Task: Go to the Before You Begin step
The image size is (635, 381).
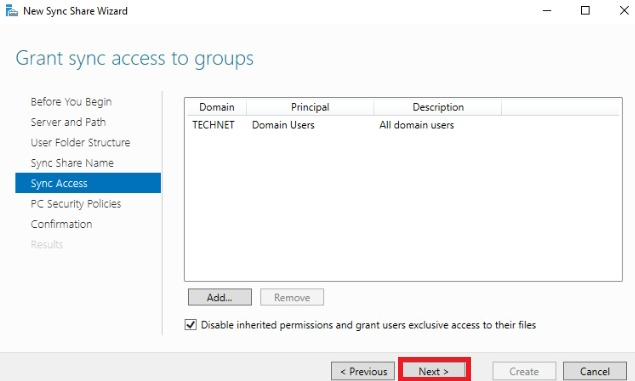Action: click(x=71, y=102)
